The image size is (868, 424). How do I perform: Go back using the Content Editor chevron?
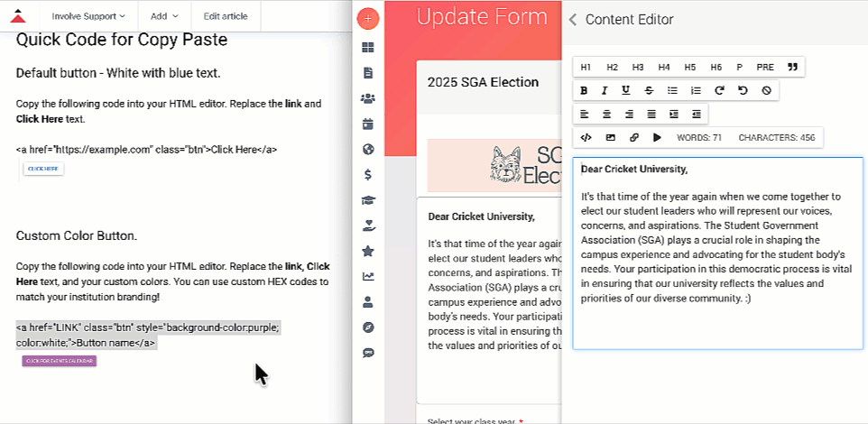coord(573,20)
